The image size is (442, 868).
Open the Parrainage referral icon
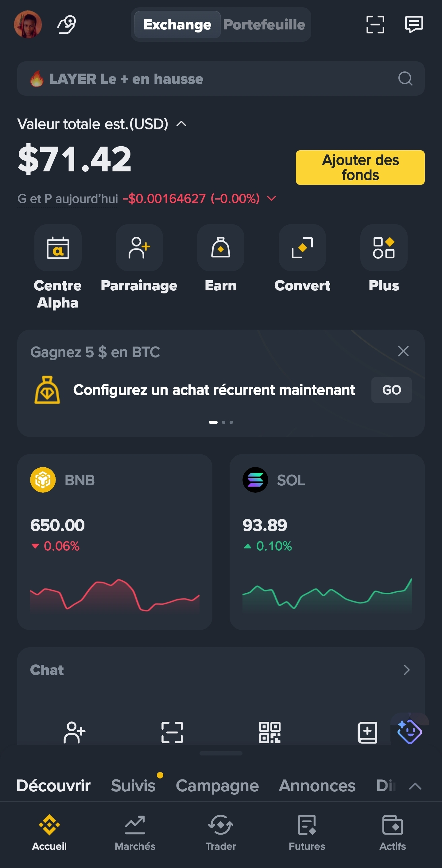[x=139, y=248]
